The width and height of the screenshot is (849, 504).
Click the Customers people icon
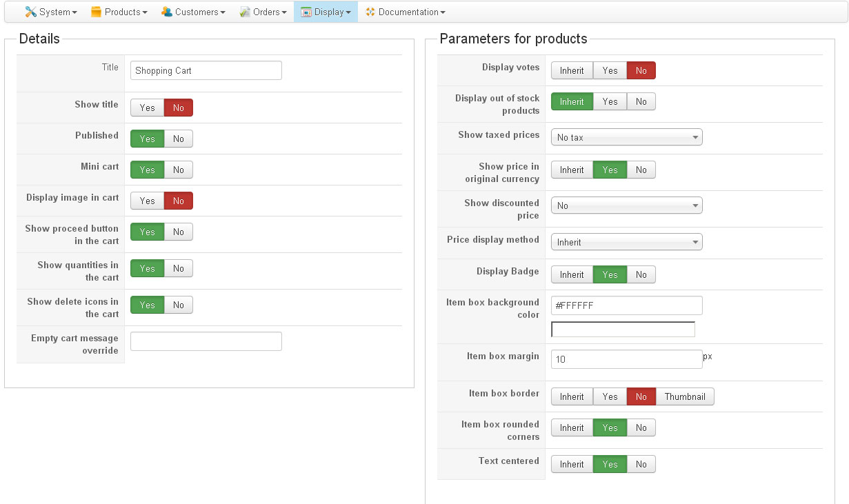tap(167, 12)
